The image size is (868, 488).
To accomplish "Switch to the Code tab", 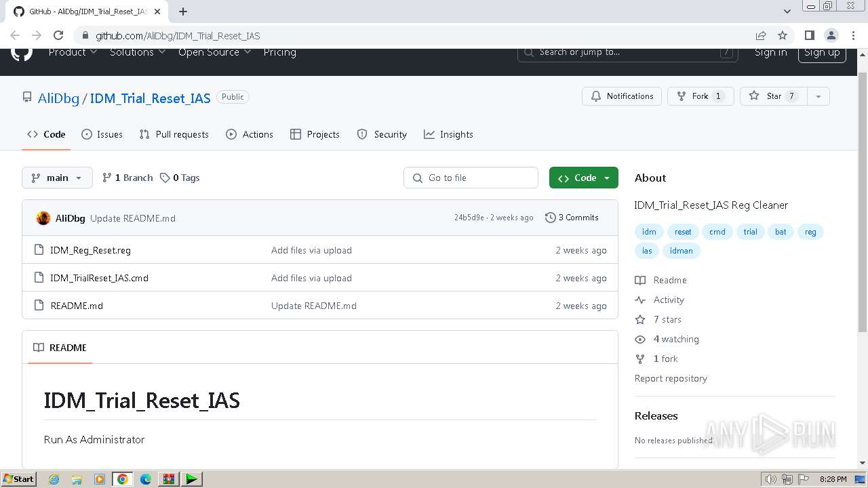I will (46, 134).
